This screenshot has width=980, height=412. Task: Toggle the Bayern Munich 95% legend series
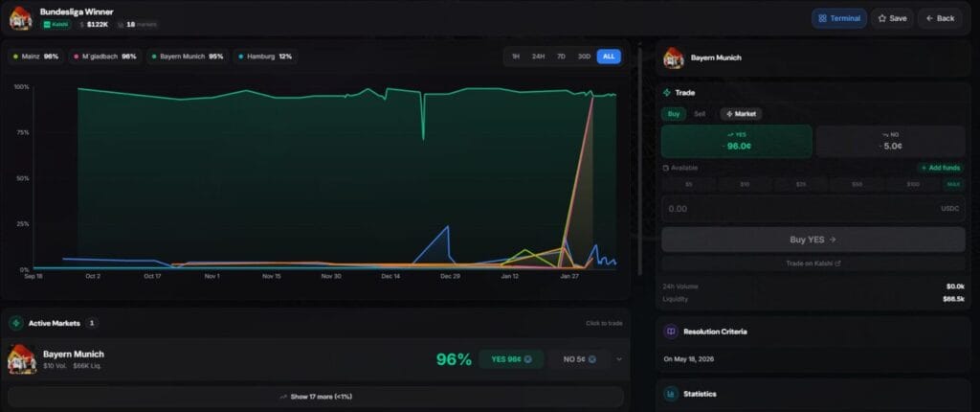(x=188, y=57)
